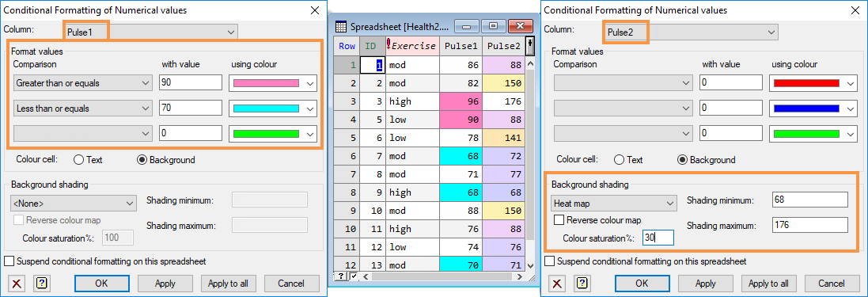Select Pulse2 cell with value 176
The width and height of the screenshot is (868, 297).
tap(504, 102)
